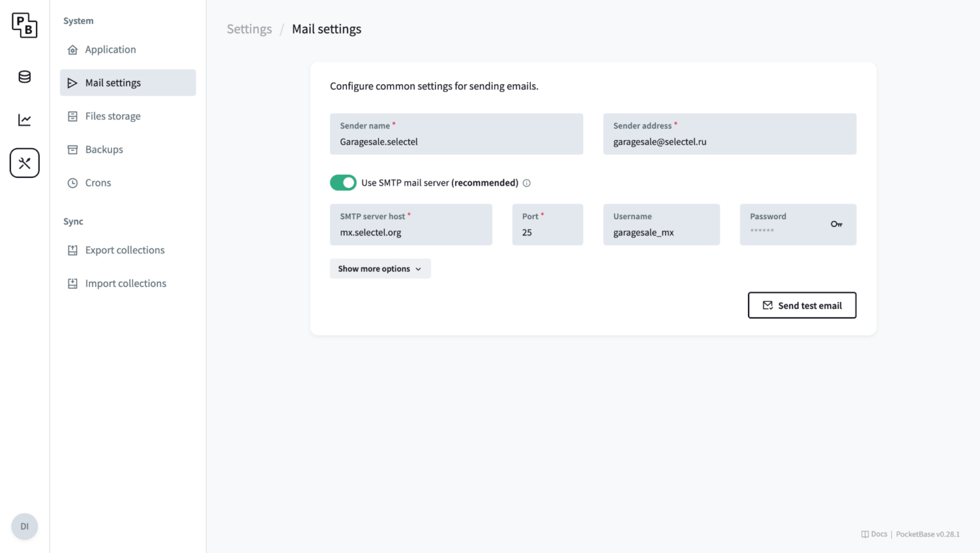980x553 pixels.
Task: Go to Backups settings
Action: tap(128, 150)
